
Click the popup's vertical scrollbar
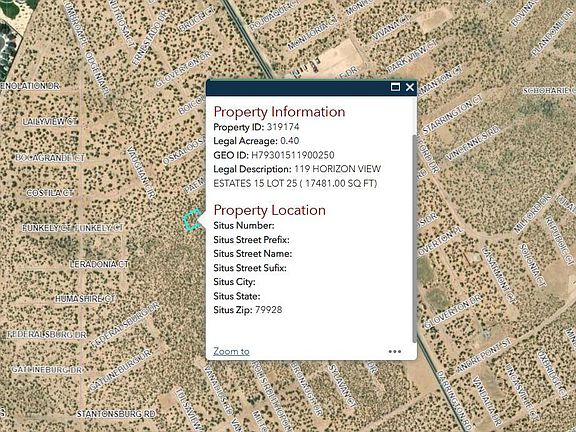415,239
